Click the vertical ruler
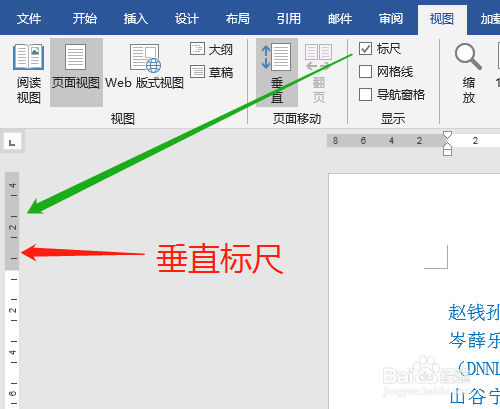Viewport: 500px width, 409px height. [12, 290]
